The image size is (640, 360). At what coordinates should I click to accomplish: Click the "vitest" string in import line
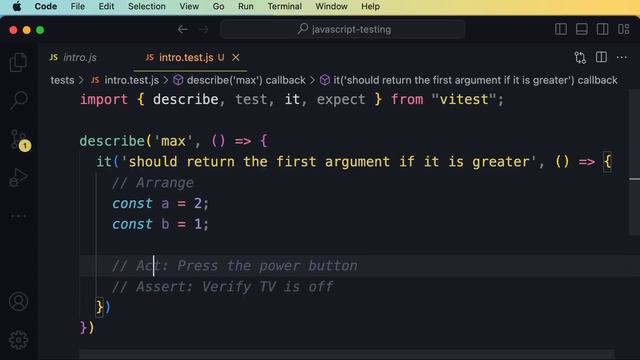coord(464,99)
